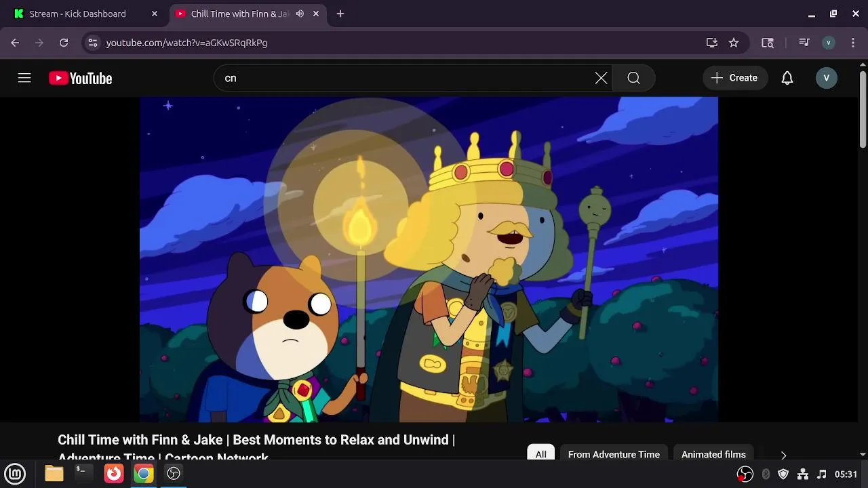Open the page search side panel icon
This screenshot has height=488, width=868.
[x=768, y=43]
